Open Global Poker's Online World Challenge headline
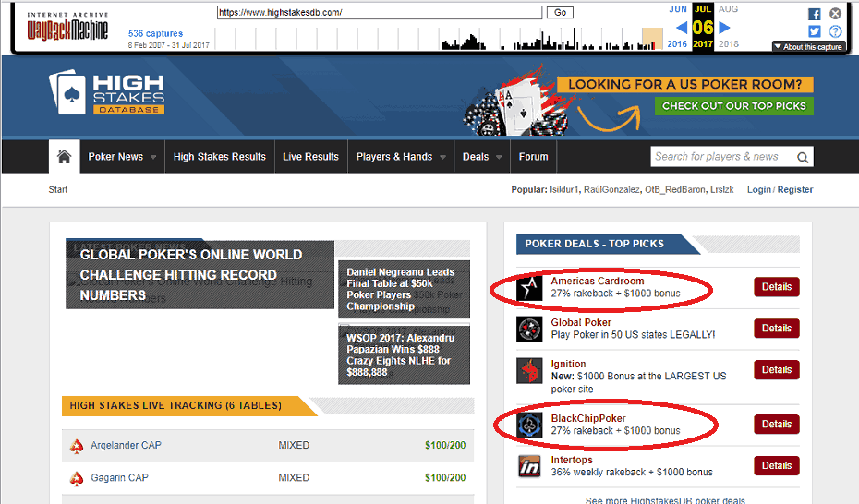This screenshot has width=859, height=504. (x=200, y=275)
